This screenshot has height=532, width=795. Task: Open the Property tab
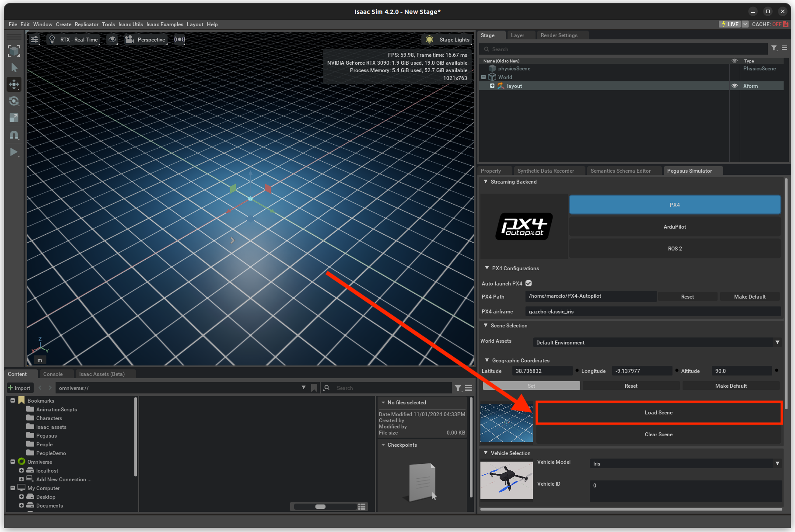point(490,171)
